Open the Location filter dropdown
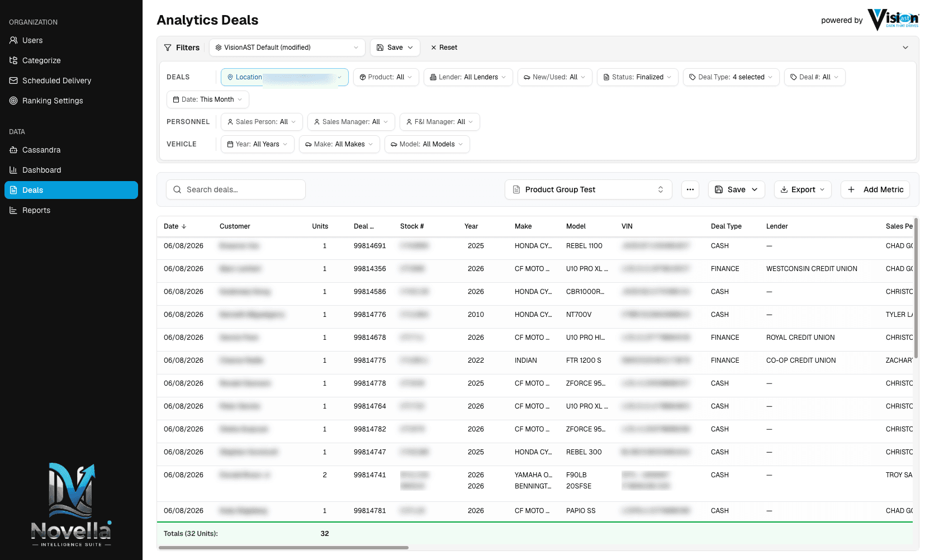This screenshot has width=939, height=560. (x=284, y=77)
